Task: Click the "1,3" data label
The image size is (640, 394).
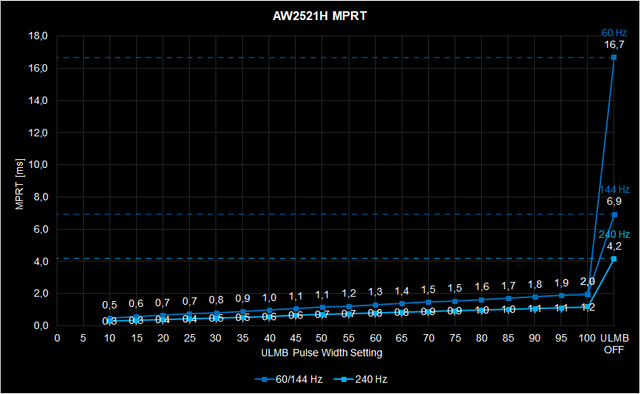Action: [x=375, y=292]
